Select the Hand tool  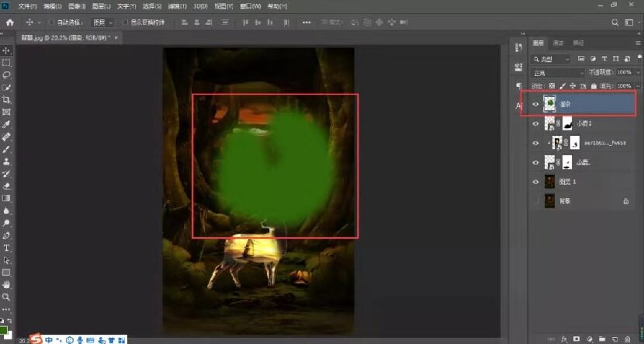[6, 284]
